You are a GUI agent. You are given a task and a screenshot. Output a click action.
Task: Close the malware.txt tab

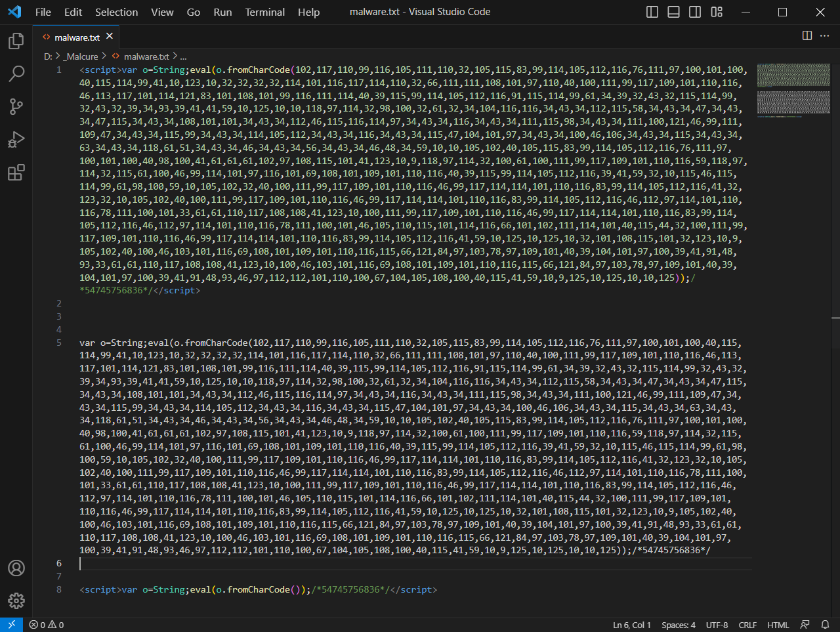pos(110,36)
